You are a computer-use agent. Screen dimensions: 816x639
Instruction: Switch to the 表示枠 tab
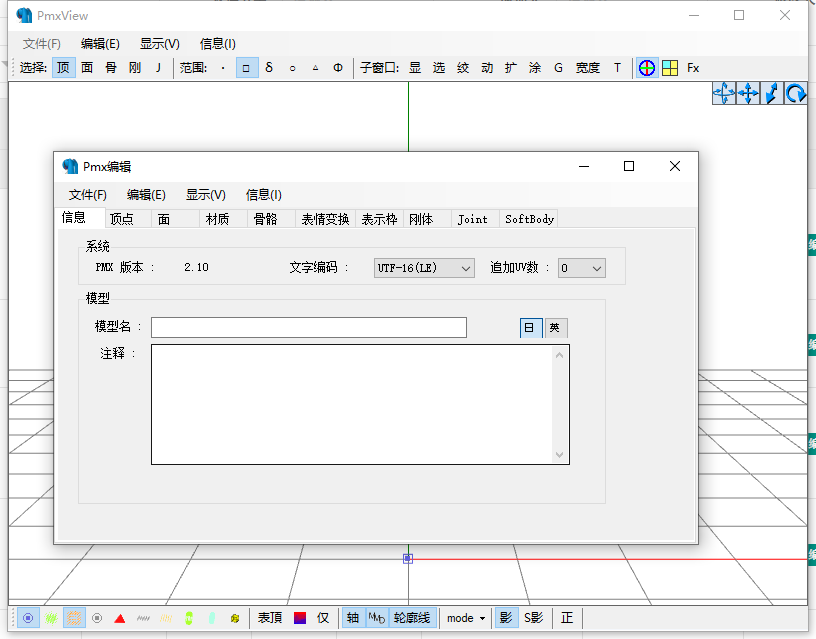379,219
